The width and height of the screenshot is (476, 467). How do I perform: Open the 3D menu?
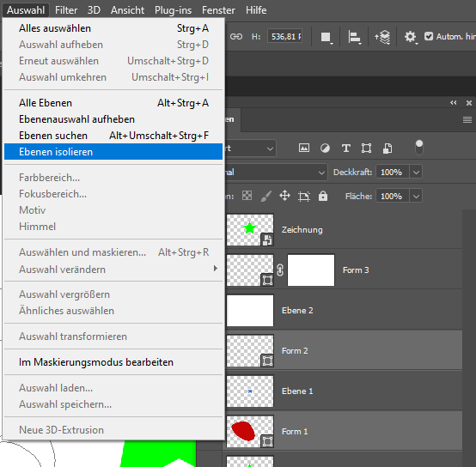[x=94, y=10]
